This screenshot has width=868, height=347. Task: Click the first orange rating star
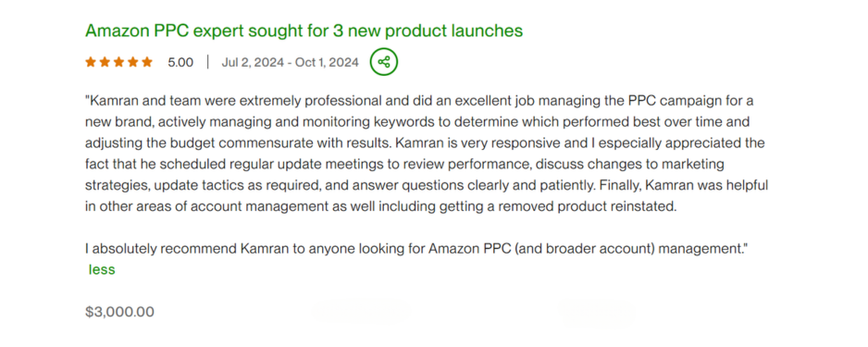point(91,62)
